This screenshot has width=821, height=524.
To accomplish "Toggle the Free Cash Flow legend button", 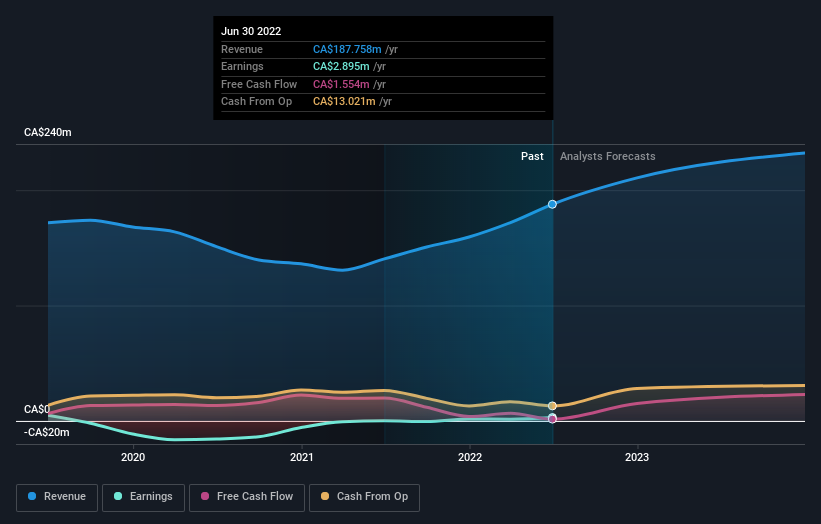I will coord(247,497).
